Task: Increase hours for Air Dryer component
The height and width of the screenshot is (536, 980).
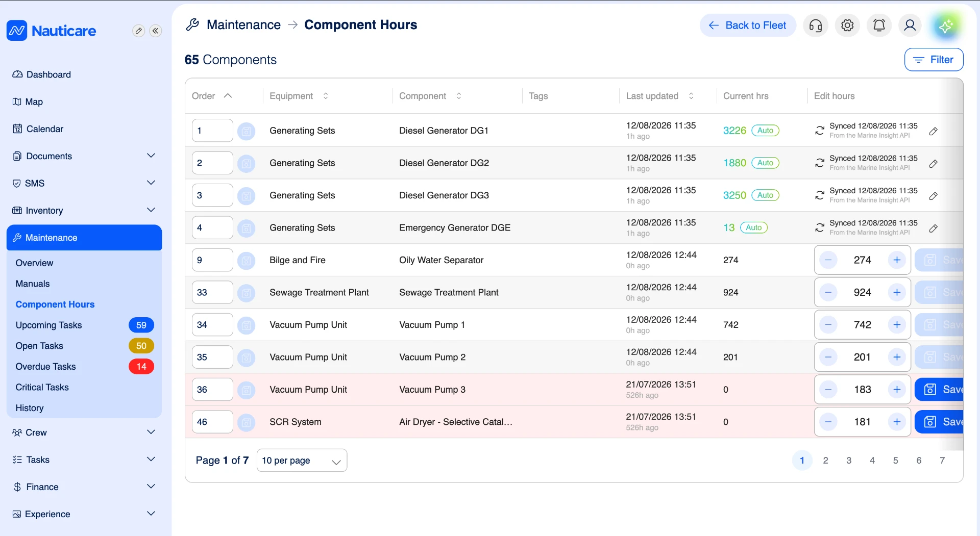Action: coord(897,422)
